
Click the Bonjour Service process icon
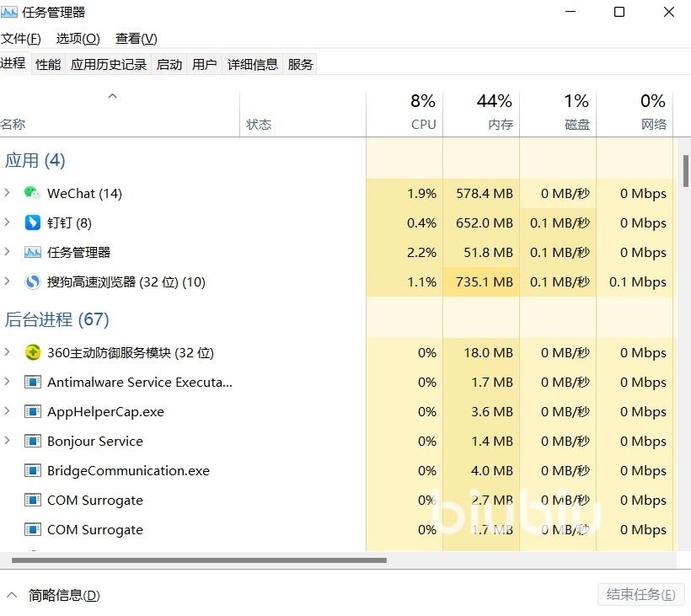click(32, 441)
